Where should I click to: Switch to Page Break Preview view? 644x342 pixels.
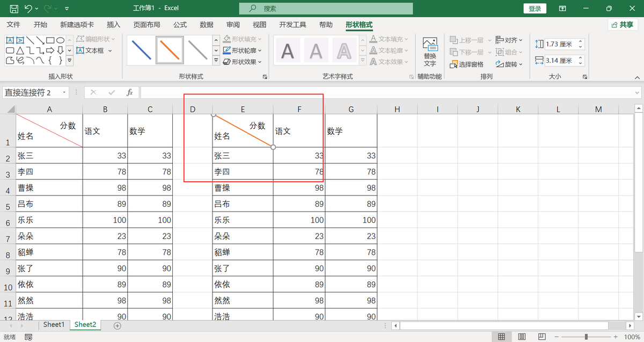coord(542,337)
